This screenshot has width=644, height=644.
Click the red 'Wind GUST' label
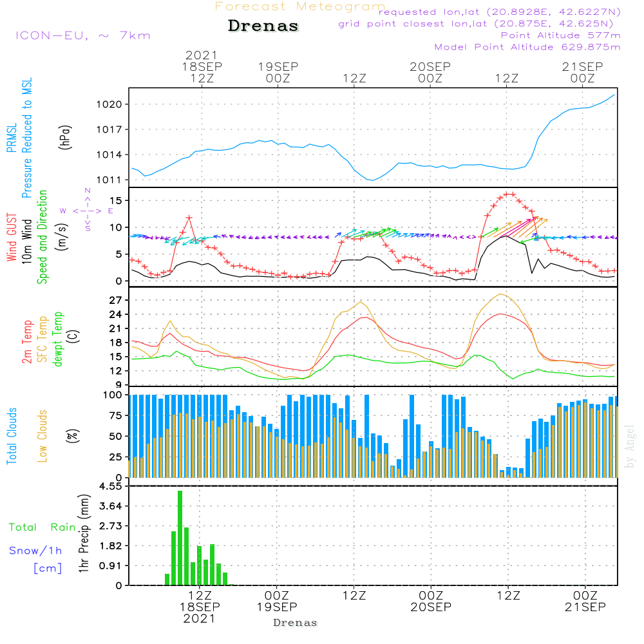12,238
